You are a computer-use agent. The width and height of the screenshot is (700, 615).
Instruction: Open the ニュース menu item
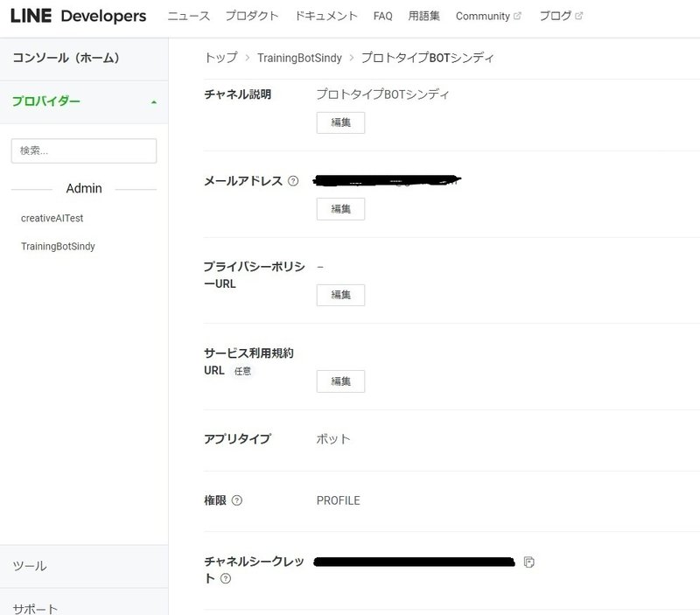click(188, 16)
